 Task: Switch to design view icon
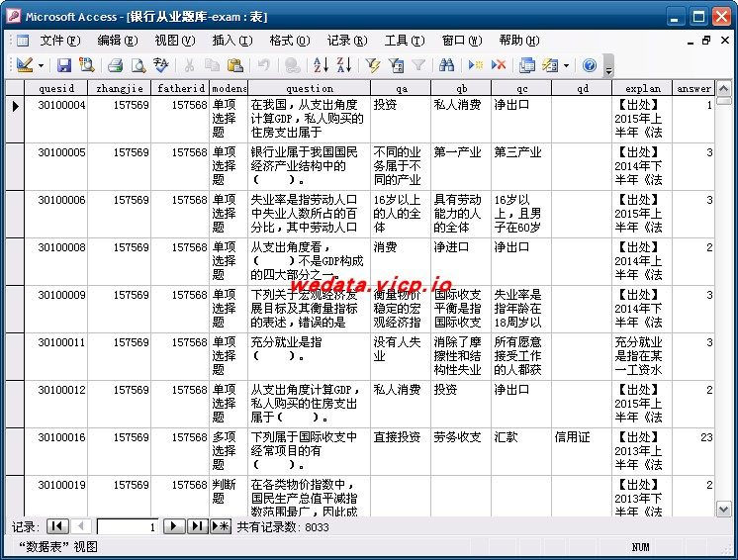pos(25,65)
